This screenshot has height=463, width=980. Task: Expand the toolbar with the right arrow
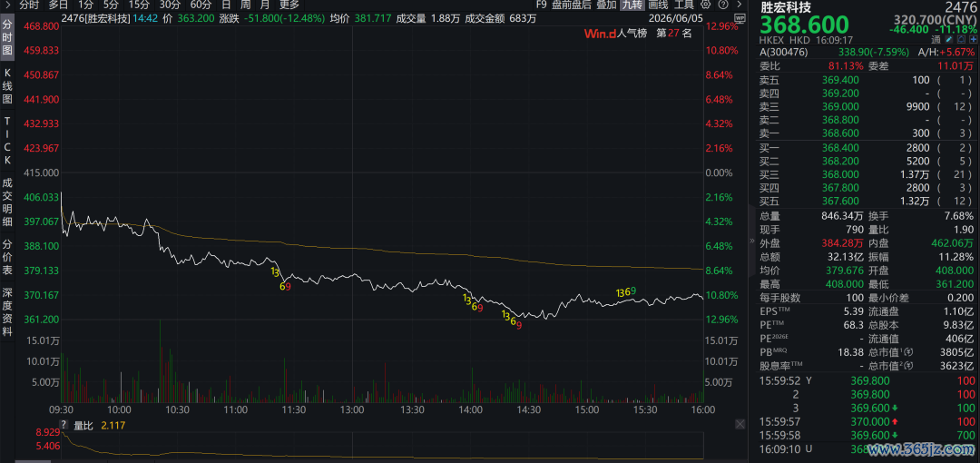(x=740, y=5)
